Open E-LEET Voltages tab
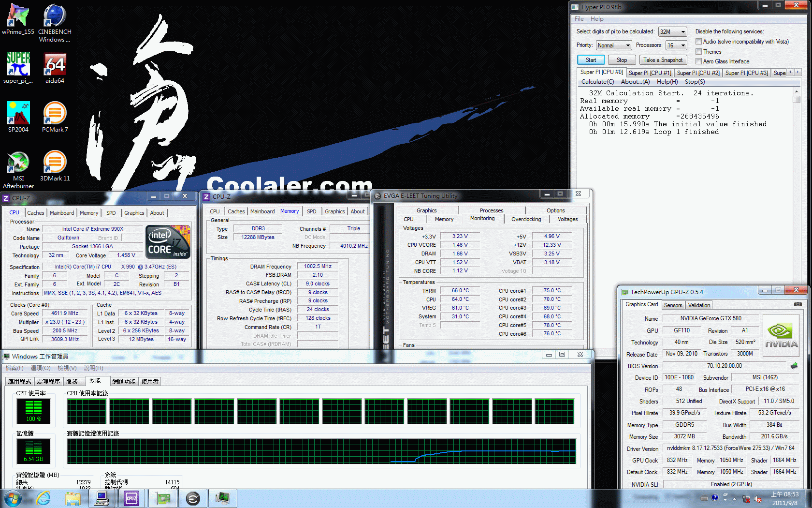Viewport: 812px width, 508px height. coord(567,220)
